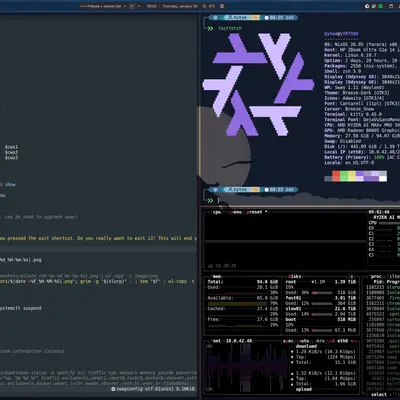Click the Kernel: Linux line in fastfetch
This screenshot has width=400, height=400.
351,55
